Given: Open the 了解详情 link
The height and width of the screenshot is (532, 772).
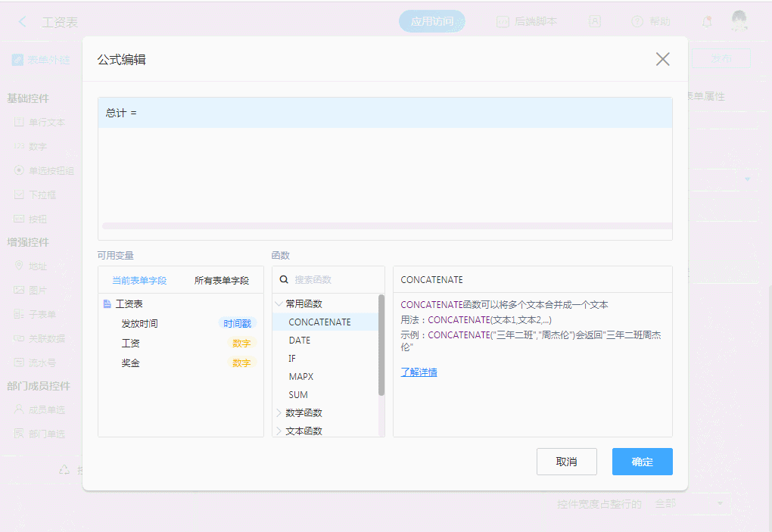Looking at the screenshot, I should coord(419,372).
